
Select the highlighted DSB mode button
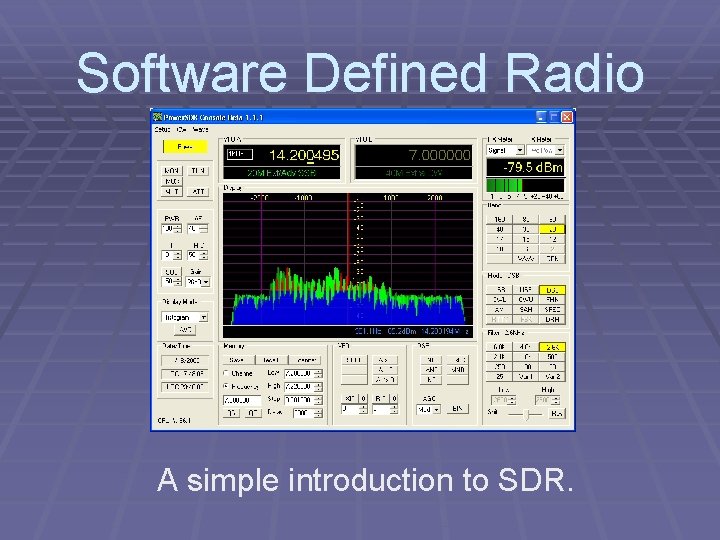[552, 290]
